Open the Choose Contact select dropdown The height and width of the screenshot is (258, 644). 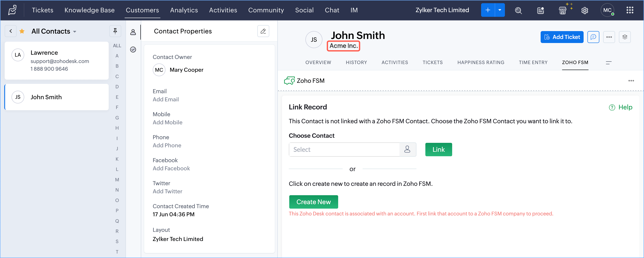(x=344, y=149)
